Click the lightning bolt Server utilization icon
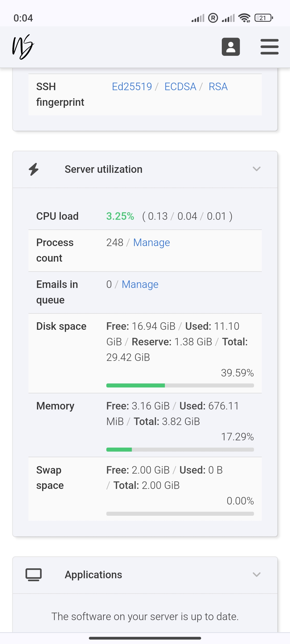 coord(34,169)
